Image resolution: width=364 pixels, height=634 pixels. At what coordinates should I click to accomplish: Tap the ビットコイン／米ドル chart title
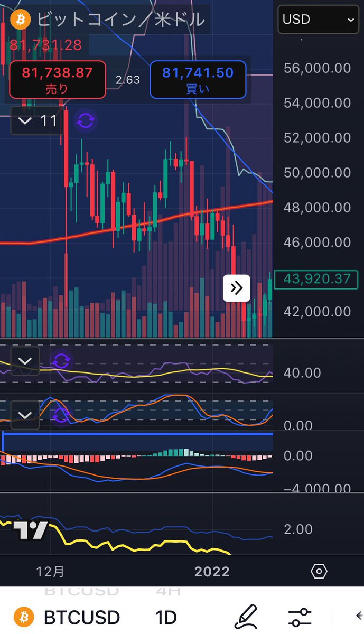[120, 20]
